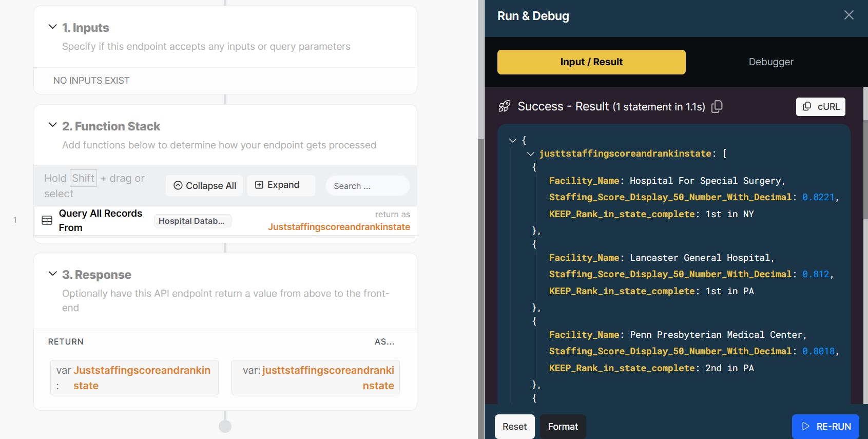Screen dimensions: 868x439
Task: Click the rocket icon next to Success
Action: 505,106
